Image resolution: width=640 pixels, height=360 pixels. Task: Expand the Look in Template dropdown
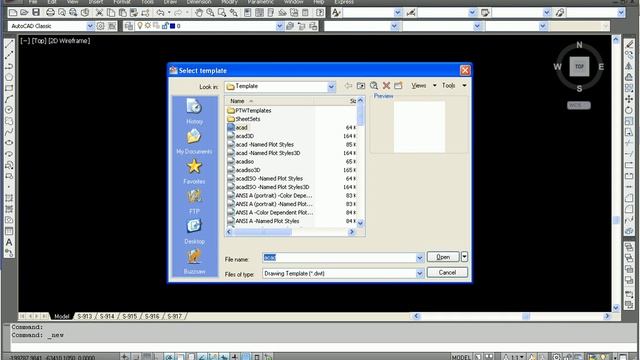(331, 87)
